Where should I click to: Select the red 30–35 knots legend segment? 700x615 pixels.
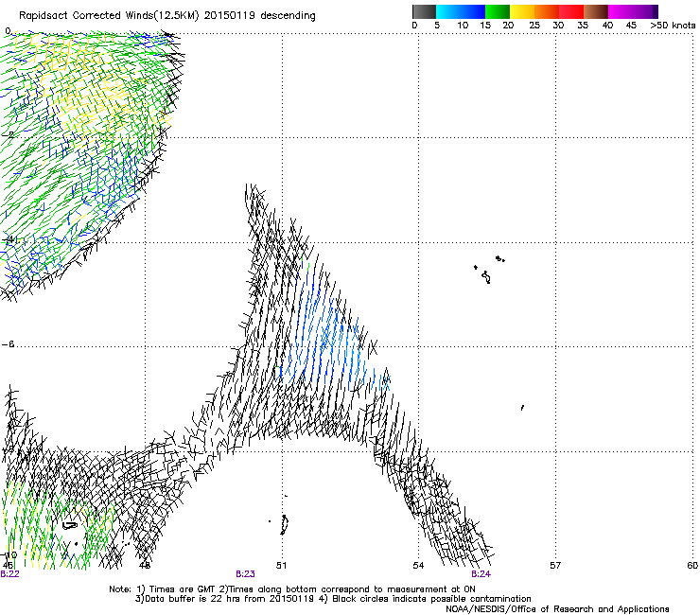click(x=571, y=11)
